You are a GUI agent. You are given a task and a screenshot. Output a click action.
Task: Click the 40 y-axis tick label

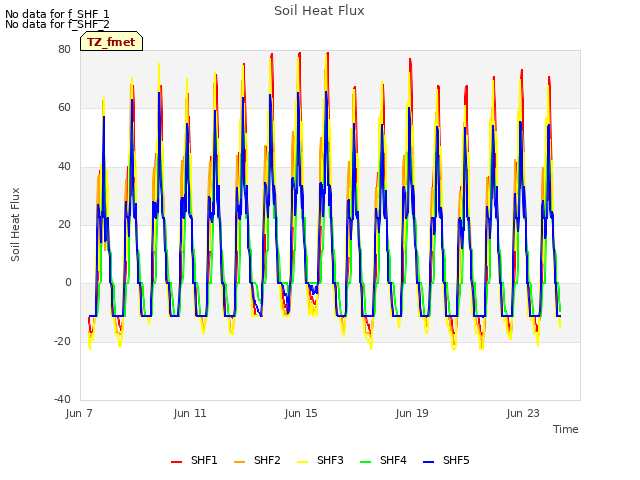64,166
